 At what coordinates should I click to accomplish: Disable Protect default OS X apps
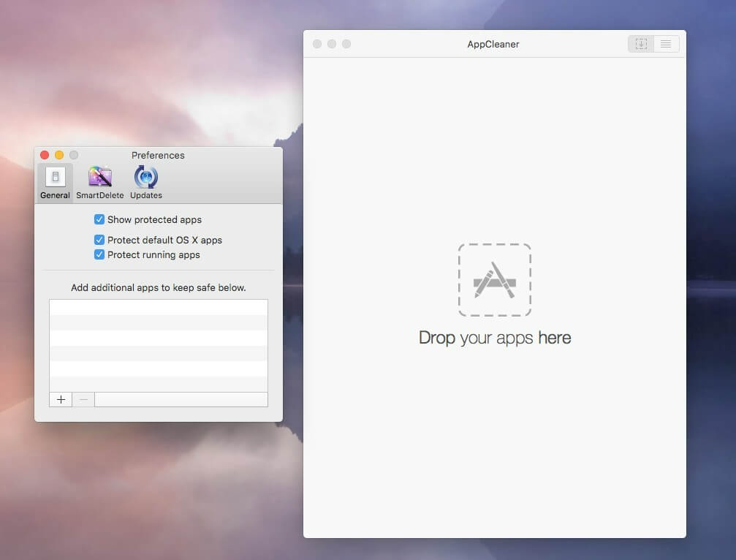99,240
